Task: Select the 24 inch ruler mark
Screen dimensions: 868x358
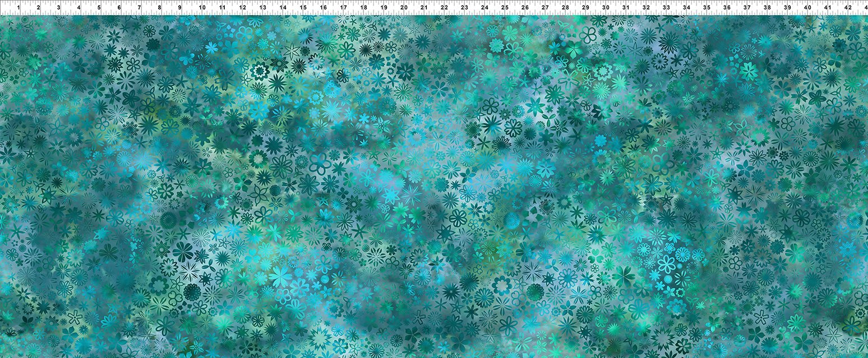Action: point(484,8)
